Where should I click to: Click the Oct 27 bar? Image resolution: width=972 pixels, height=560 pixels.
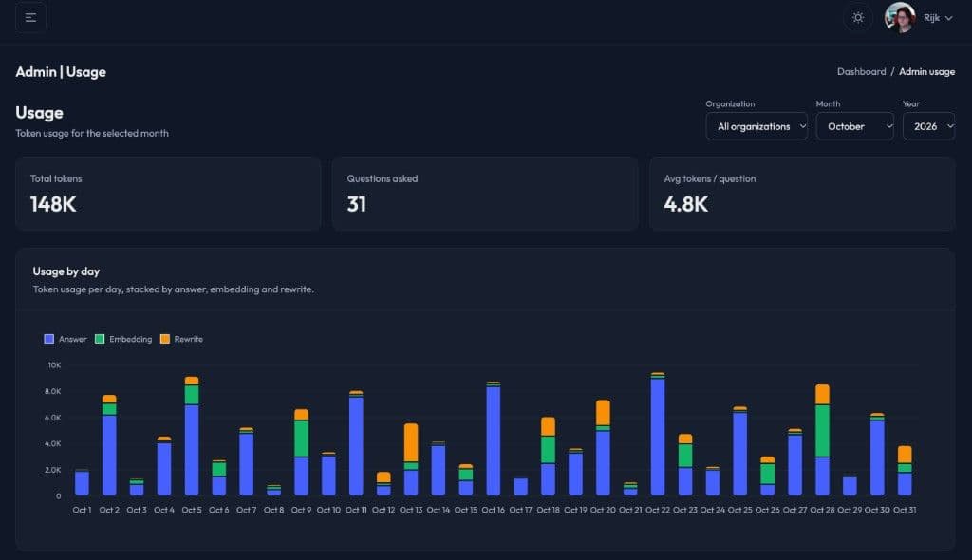[x=794, y=462]
